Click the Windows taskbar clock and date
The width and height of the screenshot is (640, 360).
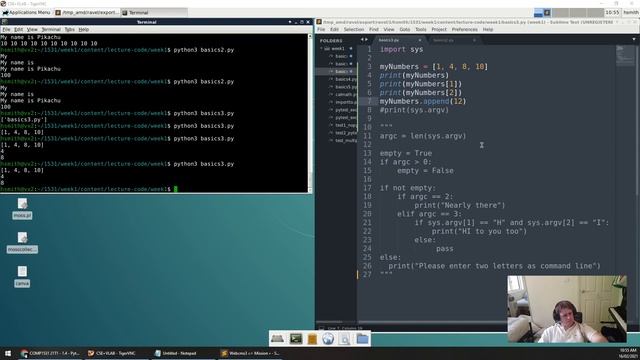click(628, 353)
